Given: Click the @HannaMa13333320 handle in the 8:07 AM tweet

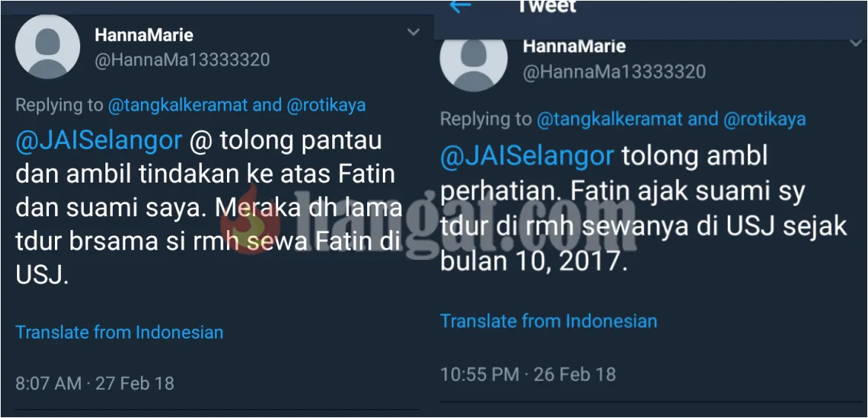Looking at the screenshot, I should tap(182, 59).
